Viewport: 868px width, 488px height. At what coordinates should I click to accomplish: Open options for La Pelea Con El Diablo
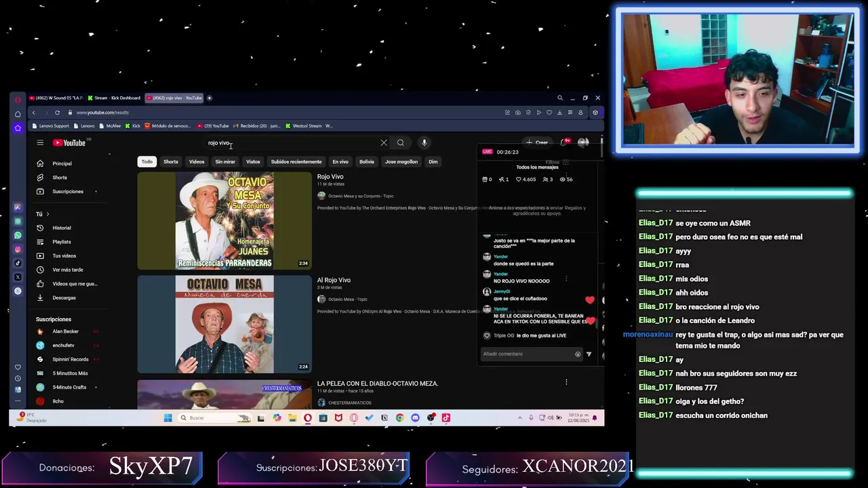566,382
